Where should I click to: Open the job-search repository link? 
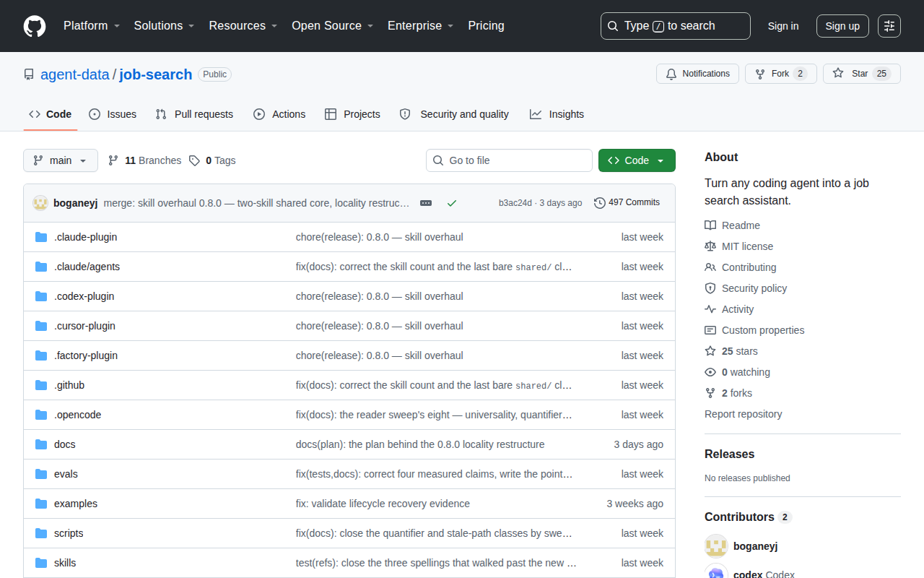tap(156, 74)
